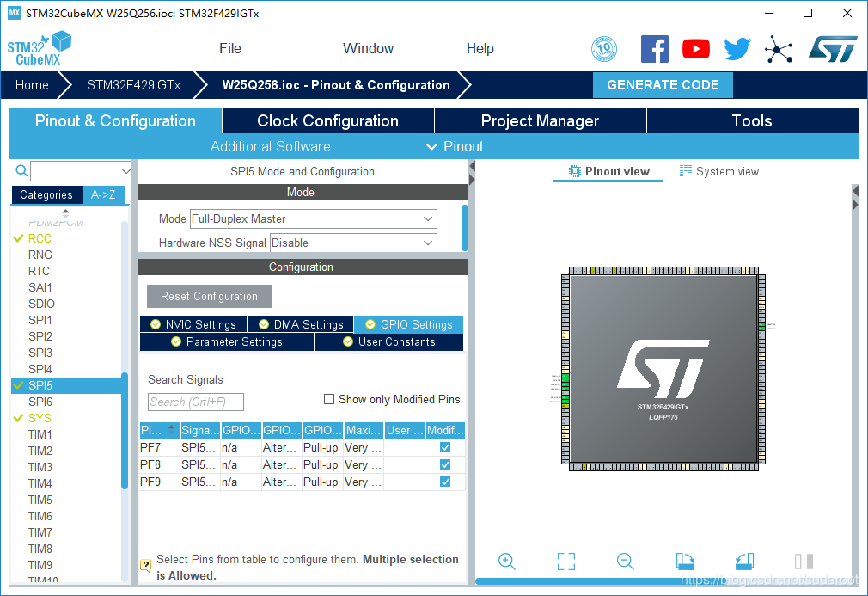Select SPI6 in the peripheral list
Viewport: 868px width, 596px height.
(40, 402)
